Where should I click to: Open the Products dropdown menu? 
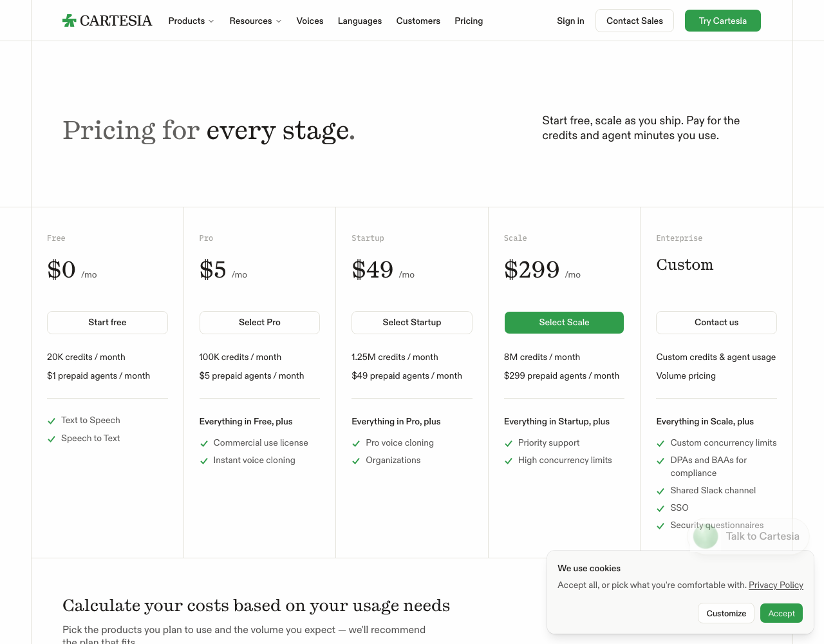[x=191, y=21]
